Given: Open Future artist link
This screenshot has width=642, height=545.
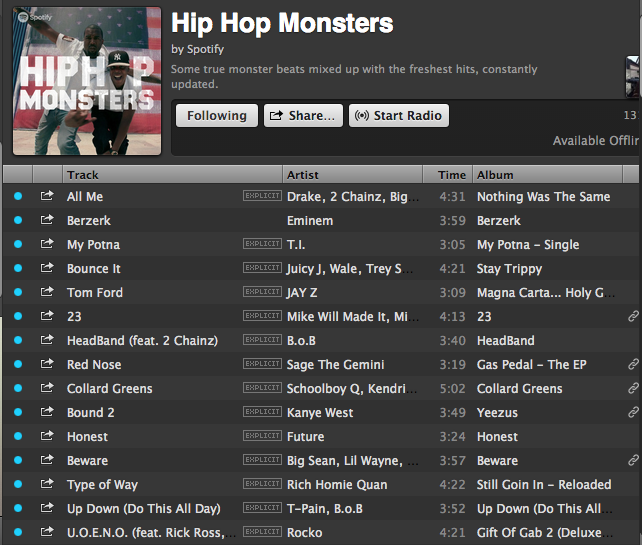Looking at the screenshot, I should tap(305, 436).
